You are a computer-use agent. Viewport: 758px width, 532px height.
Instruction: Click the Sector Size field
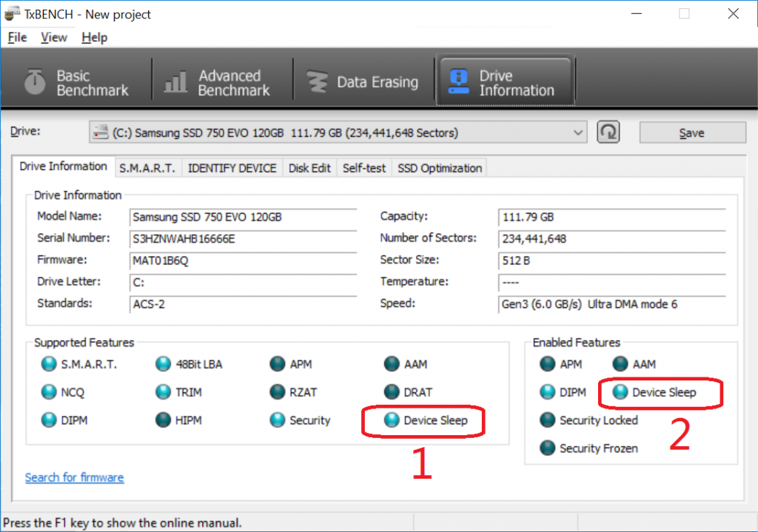[612, 260]
